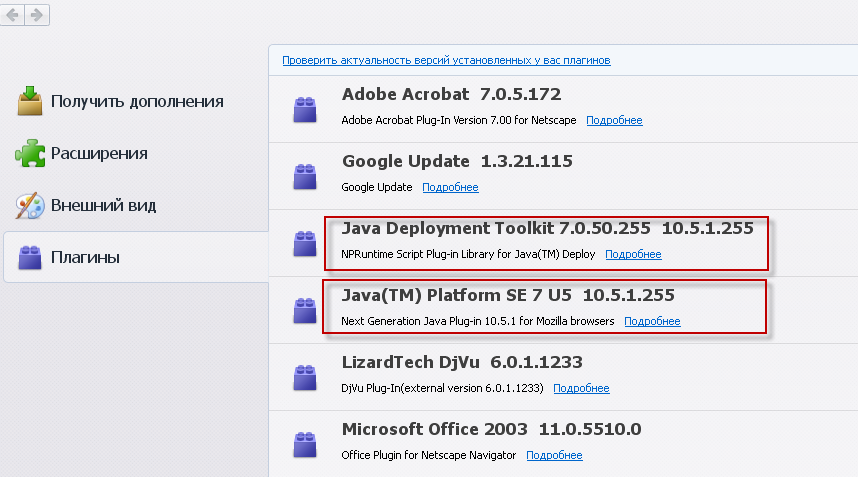Click the Get Add-ons download box icon
Screen dimensions: 858x477
coord(30,101)
